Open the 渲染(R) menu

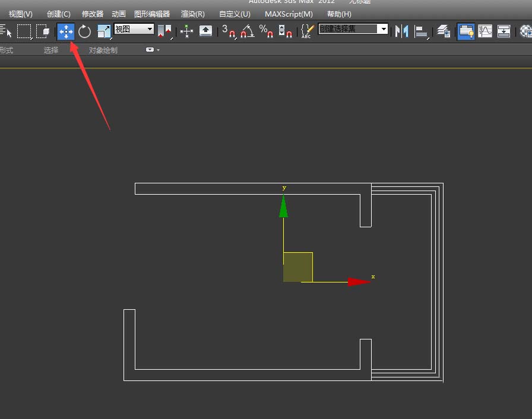pyautogui.click(x=193, y=14)
